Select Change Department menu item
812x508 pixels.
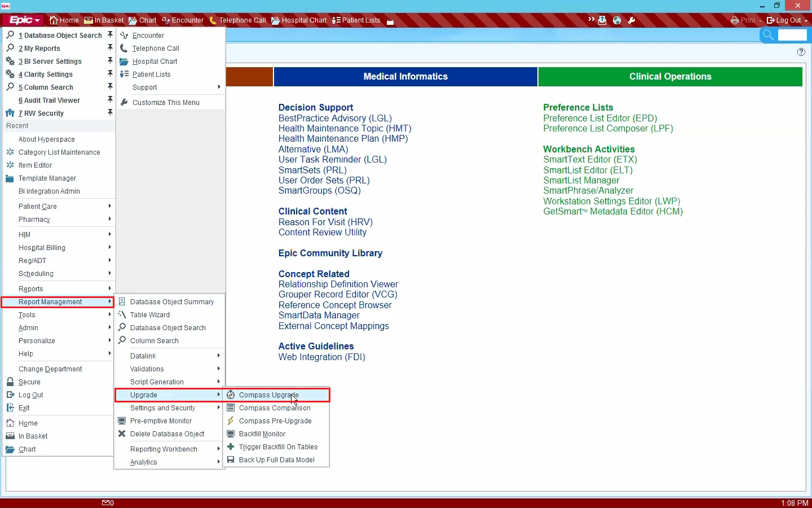tap(50, 369)
